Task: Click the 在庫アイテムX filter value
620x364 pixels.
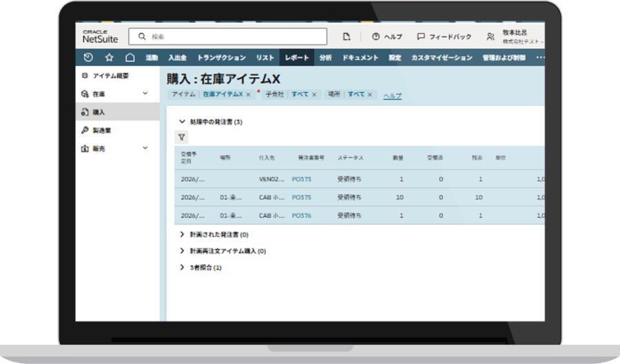Action: [x=223, y=94]
